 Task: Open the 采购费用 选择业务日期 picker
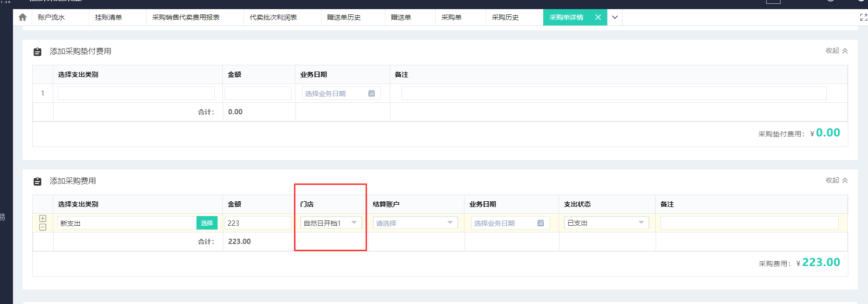(511, 223)
